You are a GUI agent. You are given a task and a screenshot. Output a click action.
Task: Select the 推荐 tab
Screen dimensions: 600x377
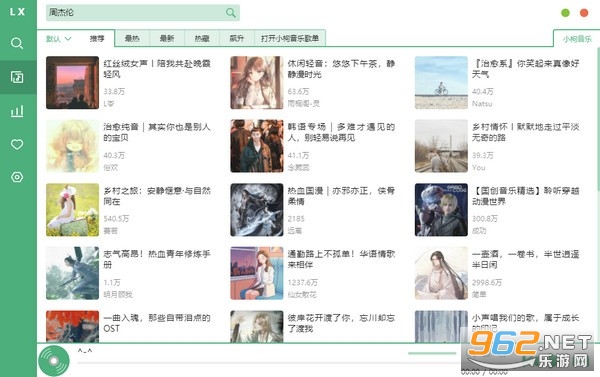97,39
